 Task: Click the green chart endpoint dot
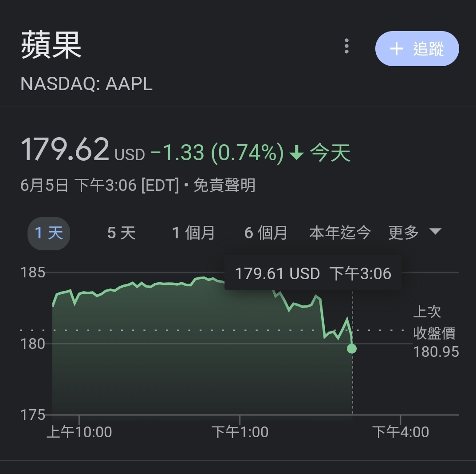click(x=351, y=348)
